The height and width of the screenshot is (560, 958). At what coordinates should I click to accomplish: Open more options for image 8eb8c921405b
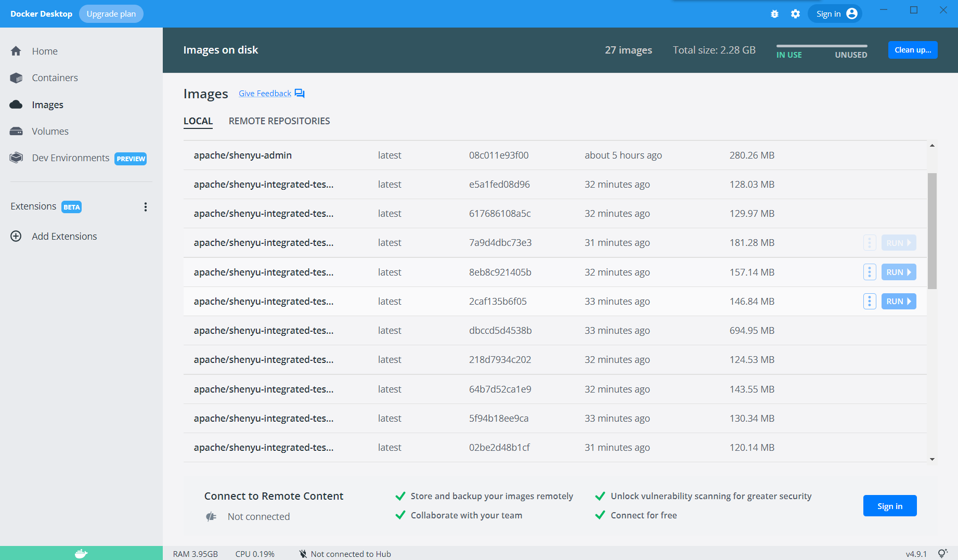(x=870, y=272)
